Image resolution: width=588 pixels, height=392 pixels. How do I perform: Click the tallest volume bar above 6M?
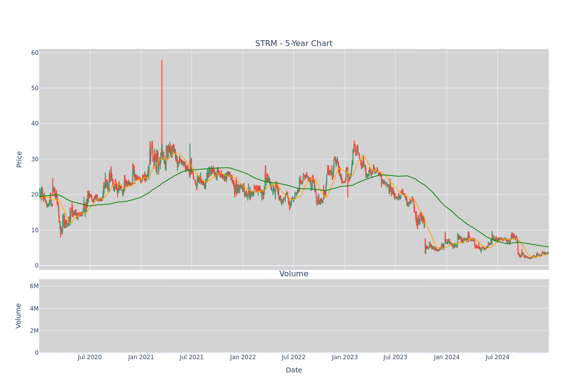[162, 318]
